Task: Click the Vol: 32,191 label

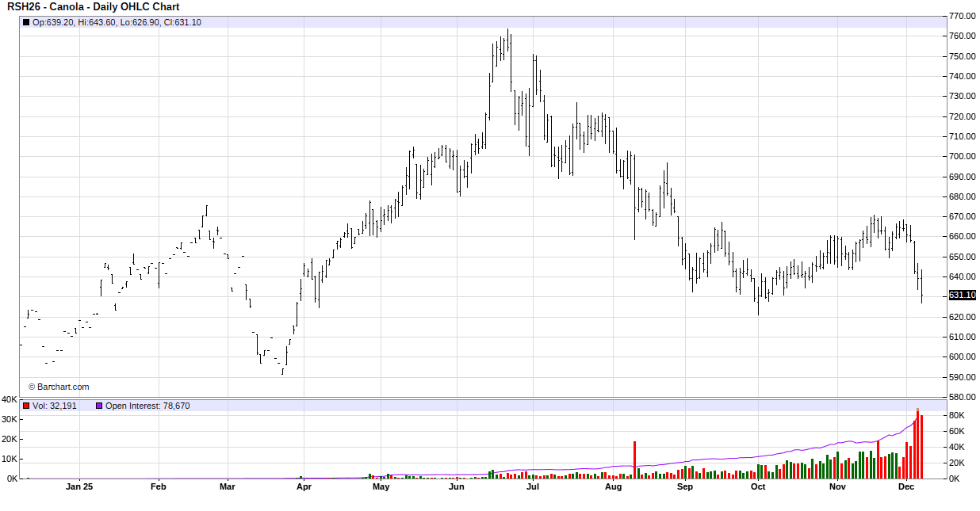Action: pos(55,406)
